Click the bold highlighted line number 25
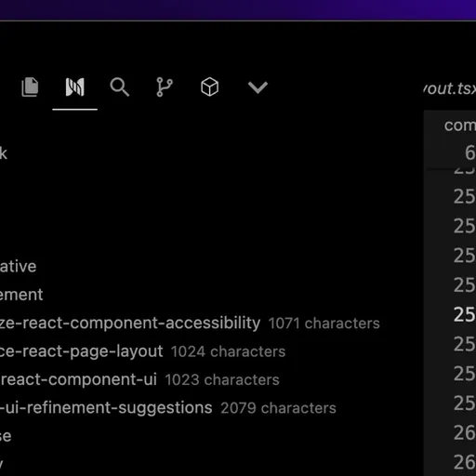 coord(464,314)
